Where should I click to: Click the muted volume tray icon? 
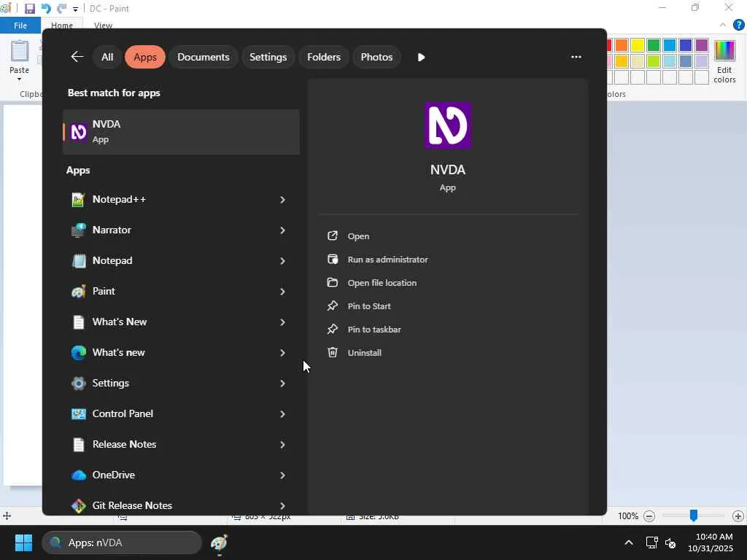(670, 542)
